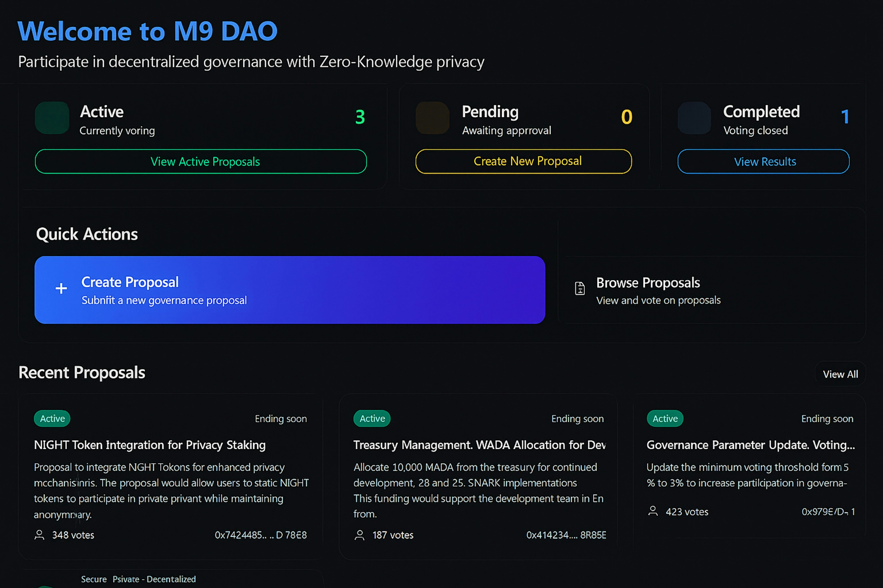The image size is (883, 588).
Task: Open the Treasury Management WADA Allocation proposal
Action: tap(479, 445)
